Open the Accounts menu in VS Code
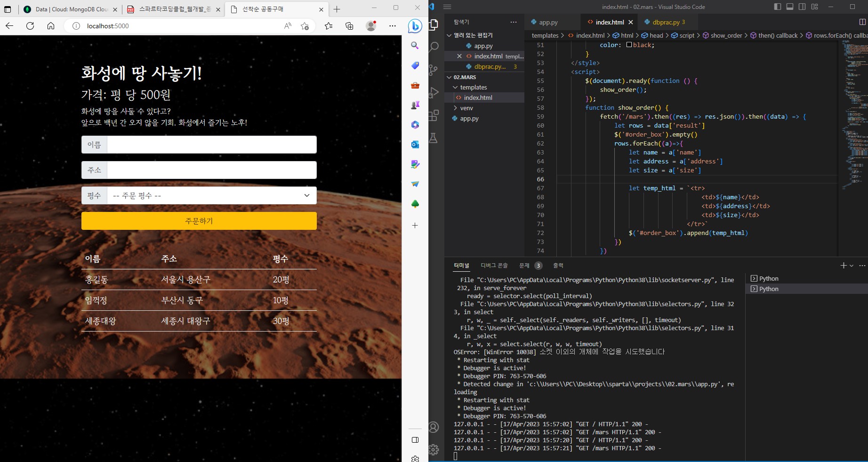This screenshot has height=462, width=868. [x=434, y=427]
